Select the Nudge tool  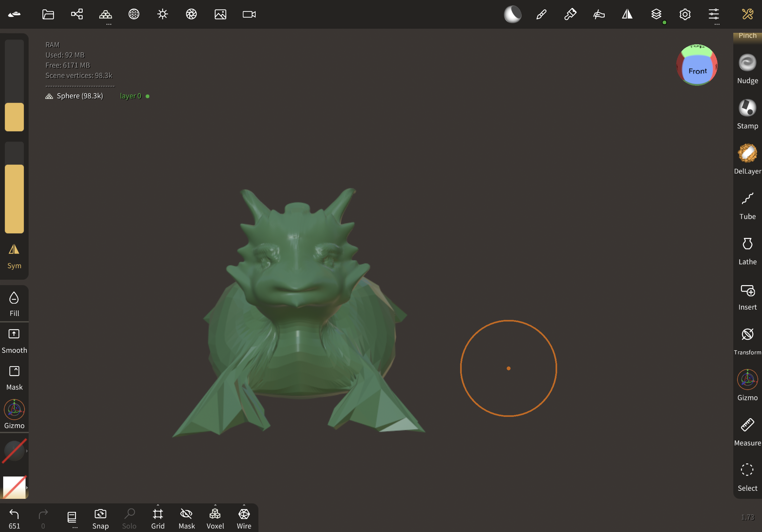747,69
